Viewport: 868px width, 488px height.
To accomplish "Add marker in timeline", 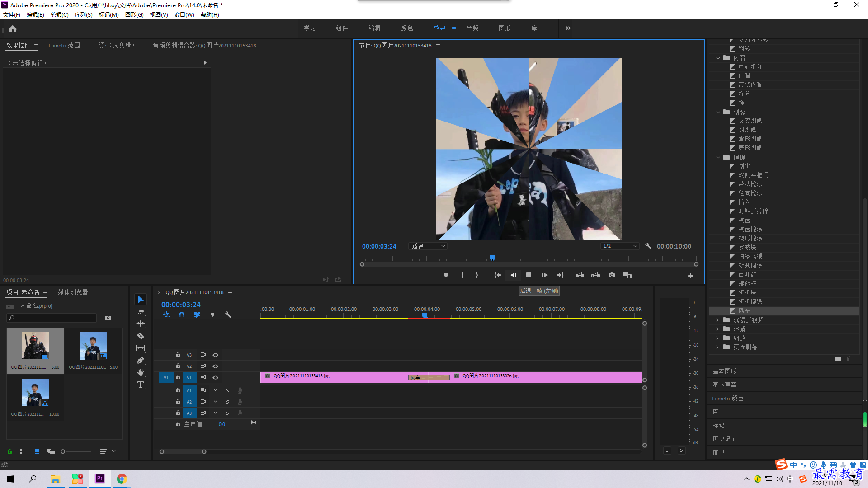I will [212, 314].
